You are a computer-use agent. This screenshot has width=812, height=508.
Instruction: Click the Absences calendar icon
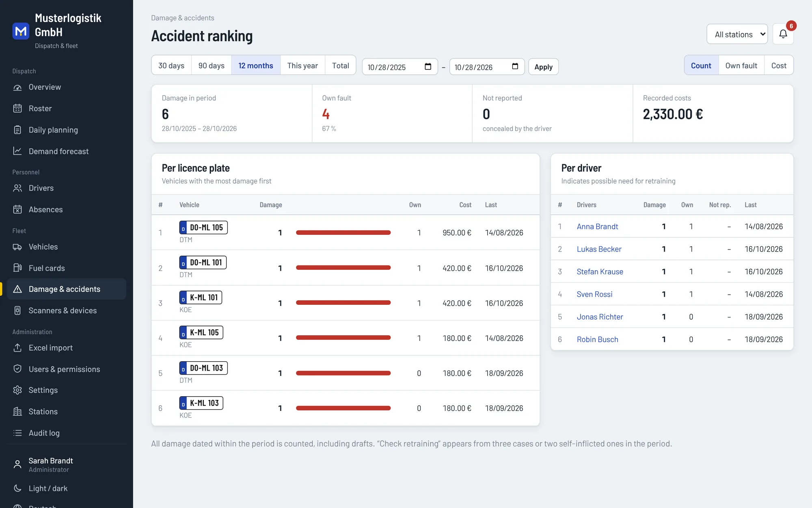17,210
